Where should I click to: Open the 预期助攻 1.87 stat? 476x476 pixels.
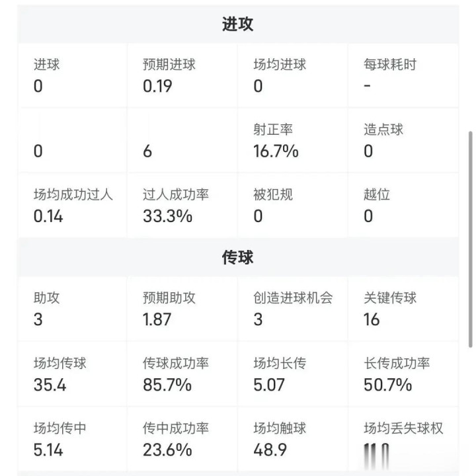(x=181, y=309)
